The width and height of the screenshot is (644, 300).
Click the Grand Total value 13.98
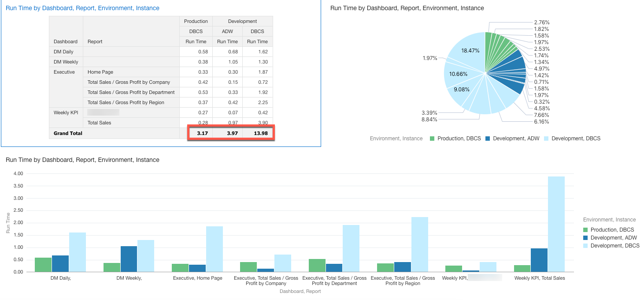coord(257,133)
